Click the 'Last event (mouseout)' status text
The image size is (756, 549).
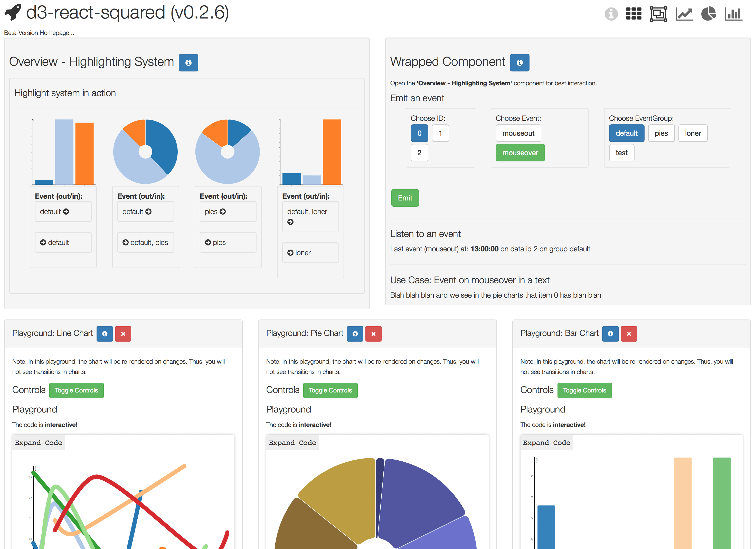490,249
